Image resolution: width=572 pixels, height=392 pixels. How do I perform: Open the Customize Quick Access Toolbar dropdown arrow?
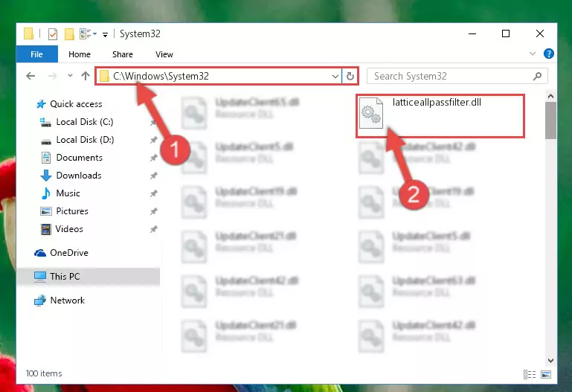pos(105,35)
